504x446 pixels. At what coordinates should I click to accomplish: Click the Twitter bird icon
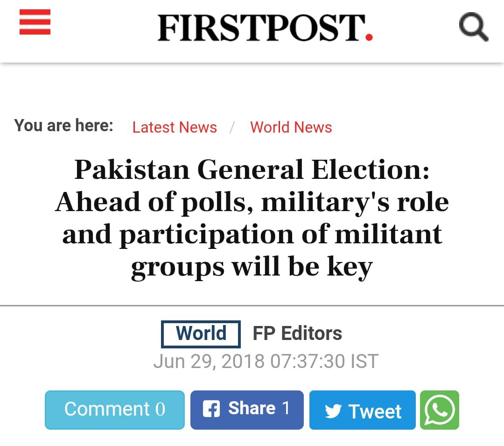pos(333,411)
